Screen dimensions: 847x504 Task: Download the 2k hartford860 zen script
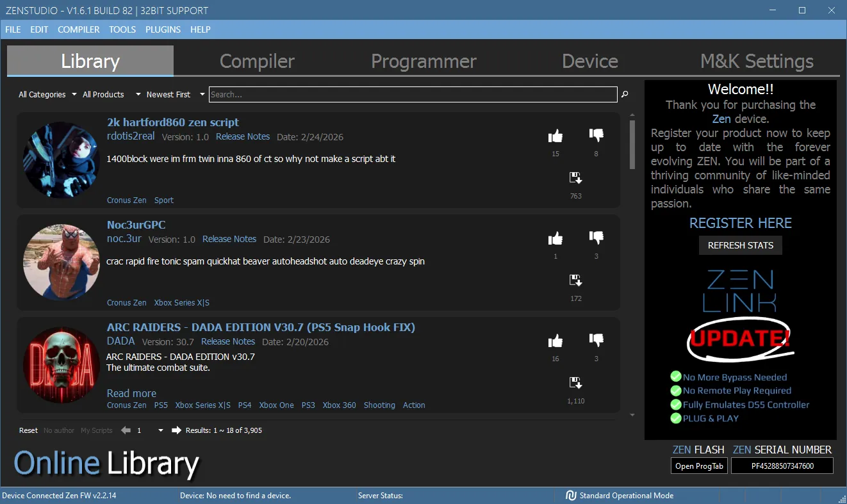(x=575, y=178)
